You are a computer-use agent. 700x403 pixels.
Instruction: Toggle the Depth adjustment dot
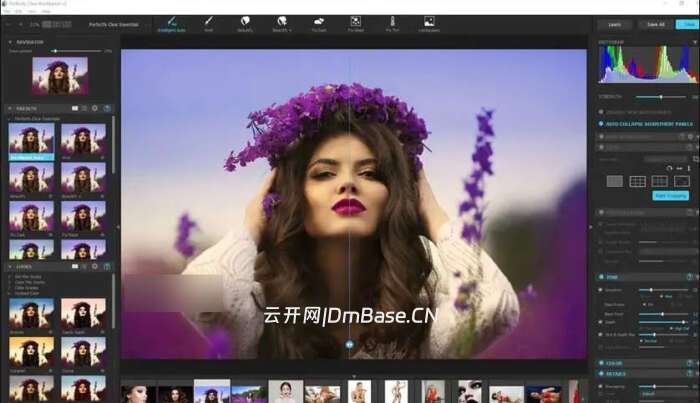pyautogui.click(x=600, y=322)
